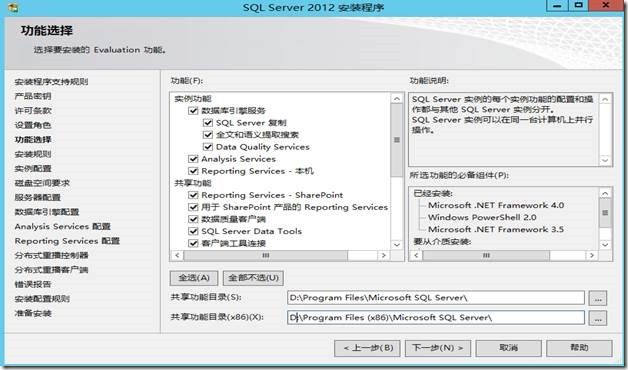Select 功能选择 step in sidebar
628x370 pixels.
pyautogui.click(x=33, y=139)
